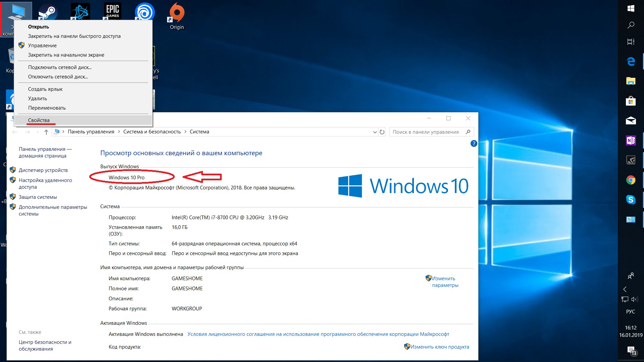
Task: Switch the РУС input language indicator
Action: tap(630, 312)
